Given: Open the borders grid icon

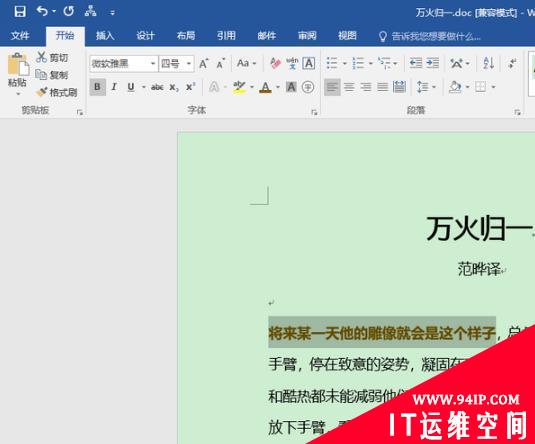Looking at the screenshot, I should [x=481, y=87].
